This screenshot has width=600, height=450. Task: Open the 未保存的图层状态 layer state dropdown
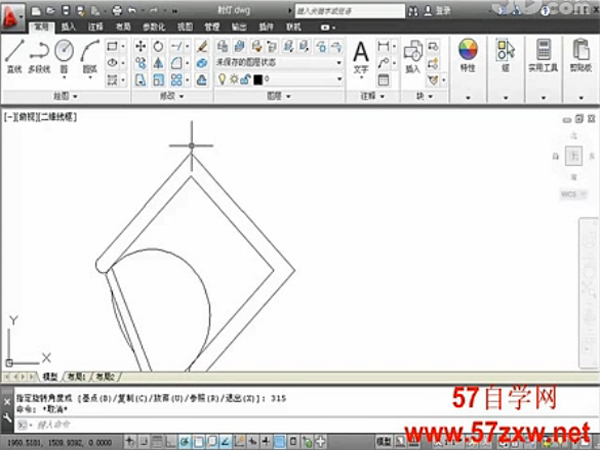279,62
